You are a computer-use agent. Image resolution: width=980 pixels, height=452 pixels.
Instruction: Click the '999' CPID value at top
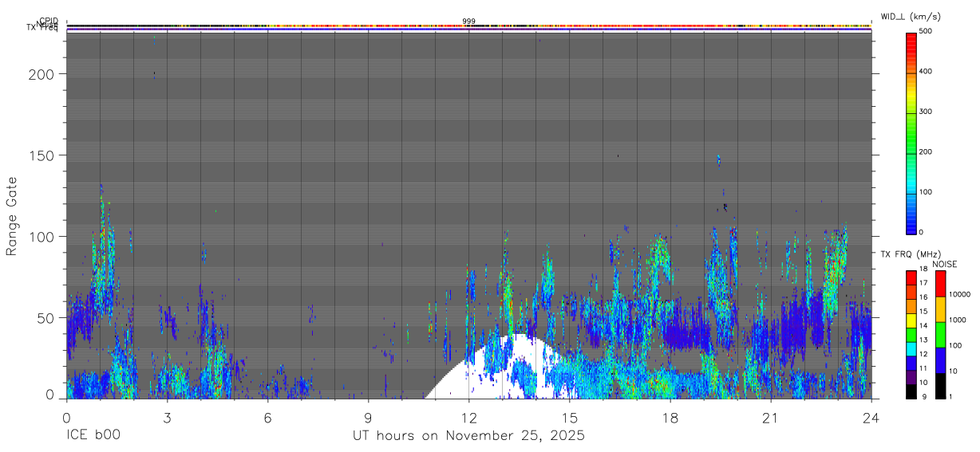[x=468, y=22]
